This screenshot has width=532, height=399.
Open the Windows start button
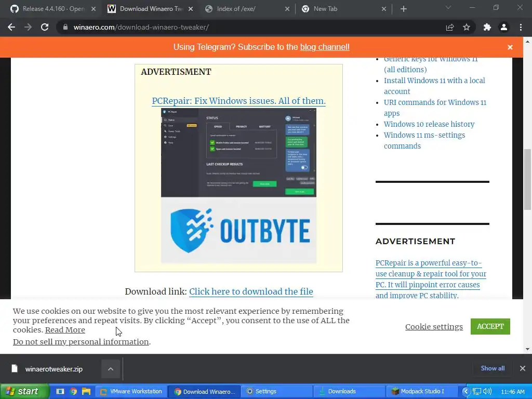[x=24, y=391]
